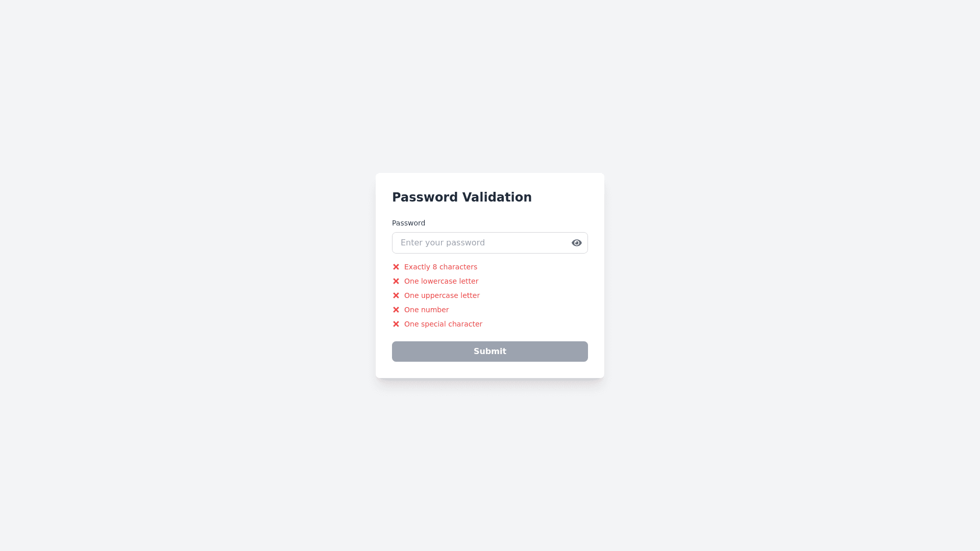Click the red X beside 'One uppercase letter'
The height and width of the screenshot is (551, 980).
396,295
